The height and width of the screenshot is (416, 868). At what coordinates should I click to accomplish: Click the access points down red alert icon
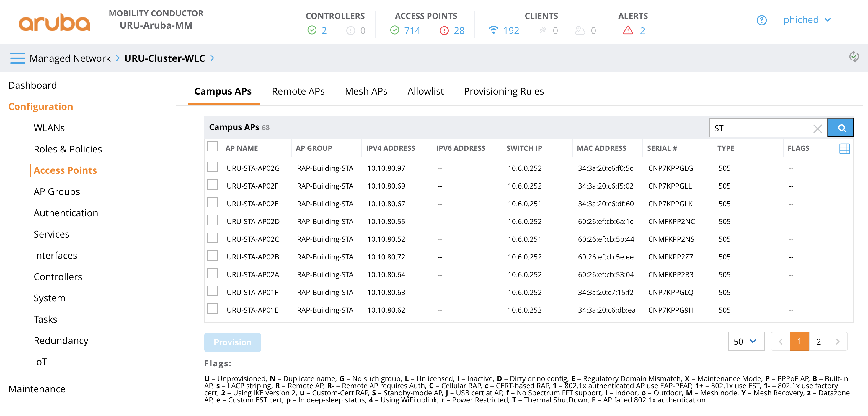tap(444, 31)
